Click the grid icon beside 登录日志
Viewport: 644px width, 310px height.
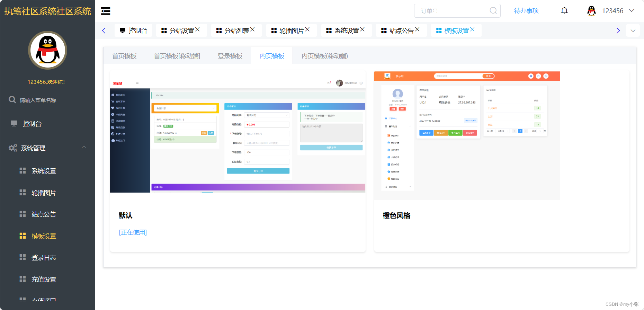pos(23,257)
